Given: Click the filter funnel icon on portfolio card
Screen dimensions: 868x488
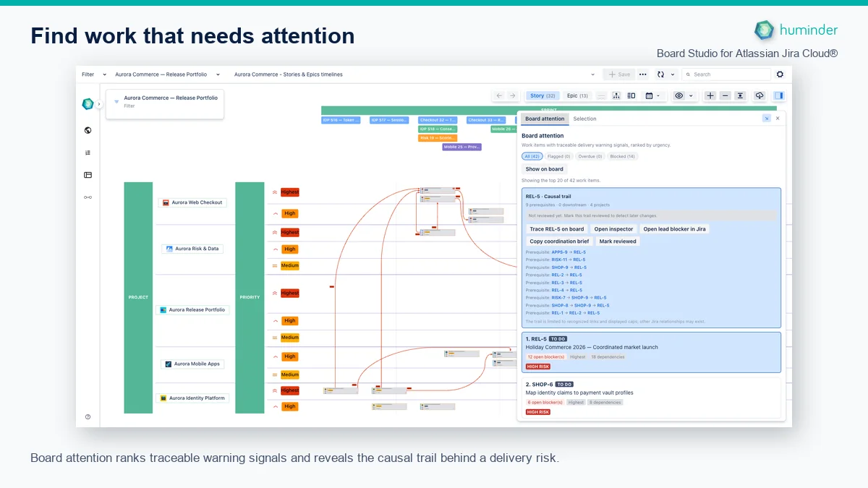Looking at the screenshot, I should 116,101.
